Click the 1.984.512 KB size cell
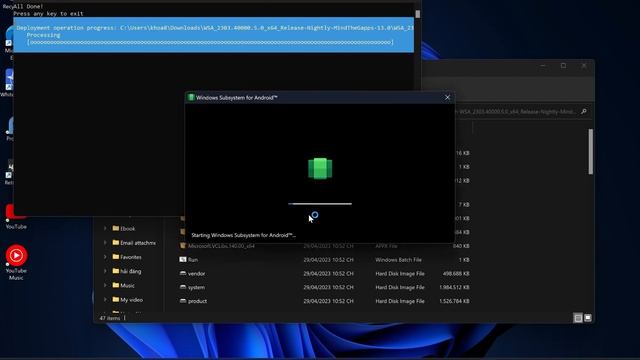 pos(454,287)
